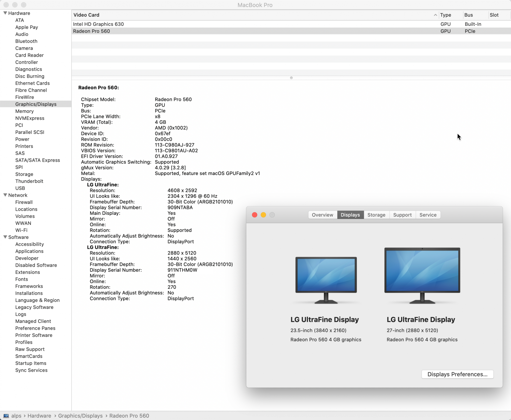The height and width of the screenshot is (420, 511).
Task: Click the LG UltraFine 27-inch monitor icon
Action: click(x=422, y=275)
